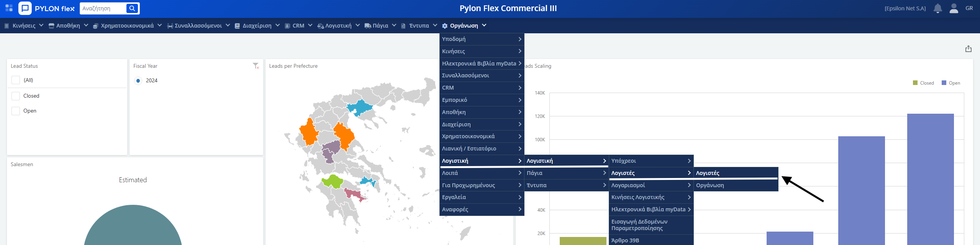Click the Πάγια truck icon
Screen dimensions: 980x245
click(368, 26)
